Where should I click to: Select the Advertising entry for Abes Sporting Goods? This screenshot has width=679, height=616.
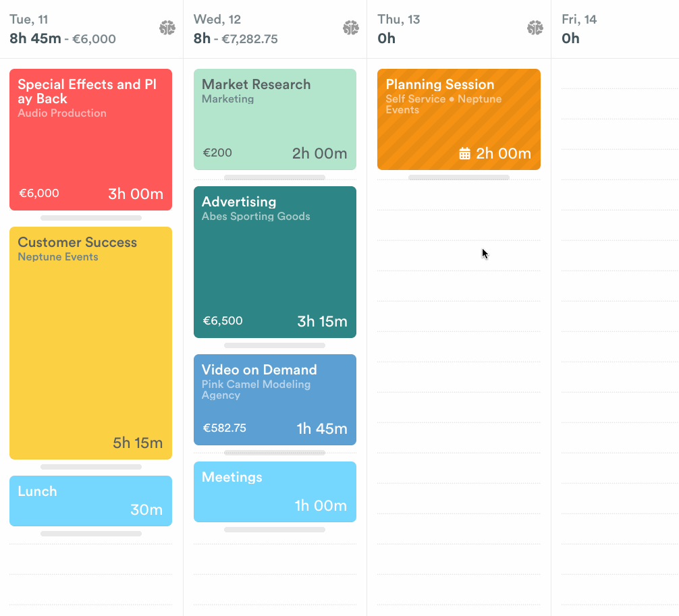pos(275,263)
